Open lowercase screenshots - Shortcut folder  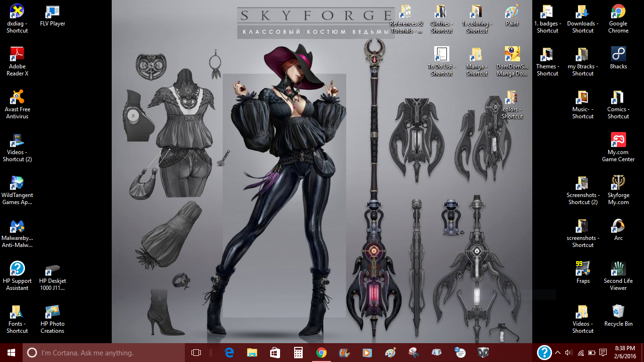(583, 233)
